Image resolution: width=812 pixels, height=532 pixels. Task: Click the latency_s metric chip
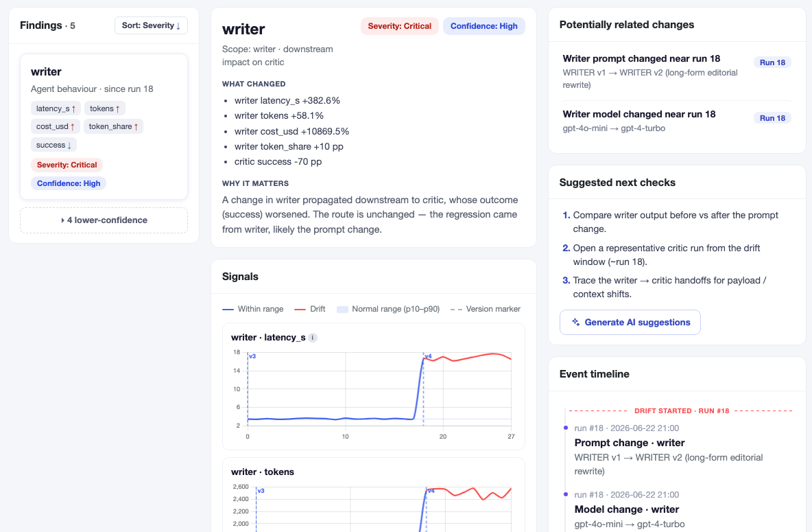click(56, 108)
